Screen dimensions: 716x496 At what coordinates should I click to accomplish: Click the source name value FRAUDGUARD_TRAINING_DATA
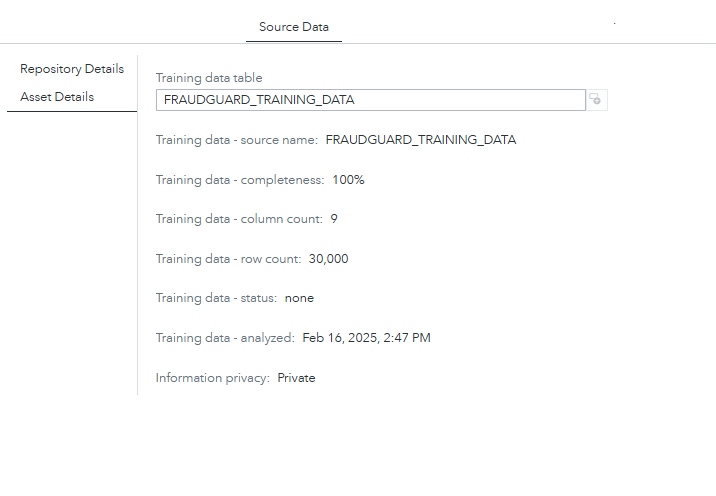point(421,140)
